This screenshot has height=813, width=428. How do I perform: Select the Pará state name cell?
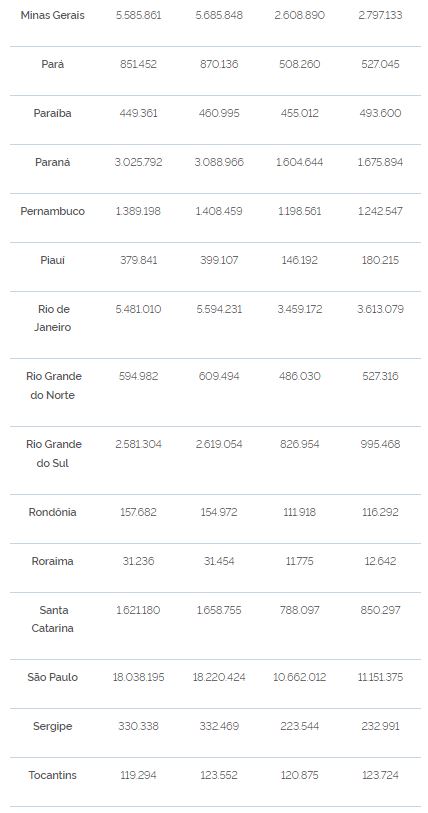tap(52, 64)
